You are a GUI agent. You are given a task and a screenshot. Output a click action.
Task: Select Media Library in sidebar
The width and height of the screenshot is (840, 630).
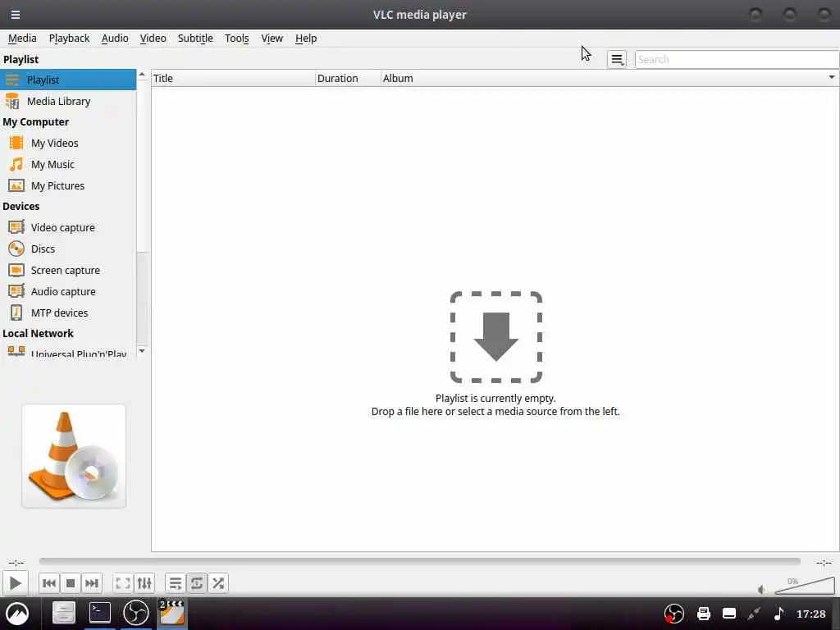click(x=68, y=101)
